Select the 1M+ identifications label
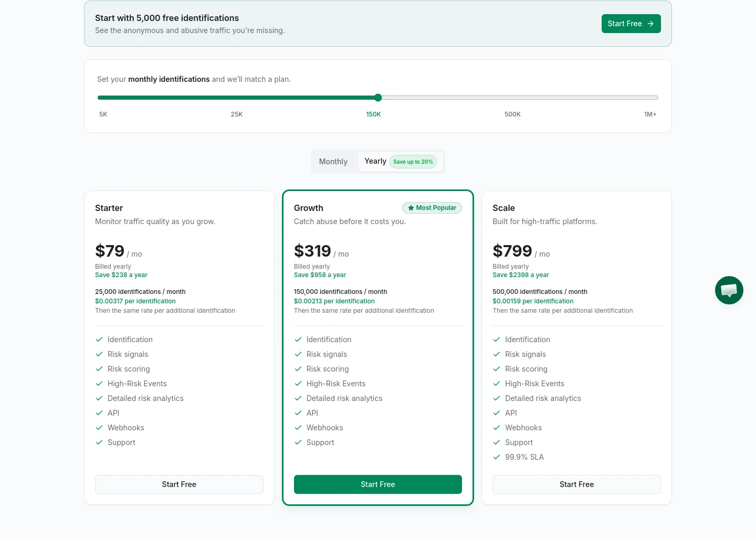756x539 pixels. click(650, 114)
